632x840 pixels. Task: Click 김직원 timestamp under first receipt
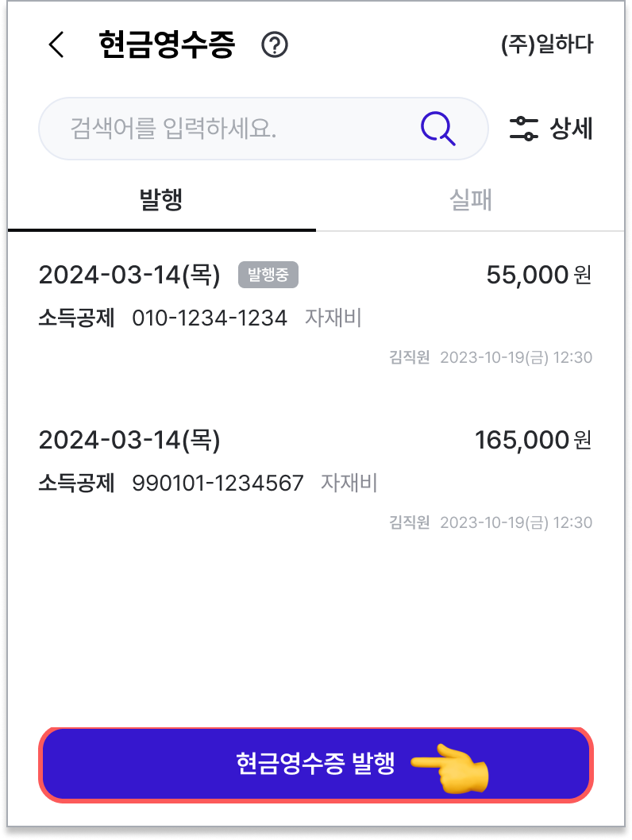pyautogui.click(x=491, y=357)
